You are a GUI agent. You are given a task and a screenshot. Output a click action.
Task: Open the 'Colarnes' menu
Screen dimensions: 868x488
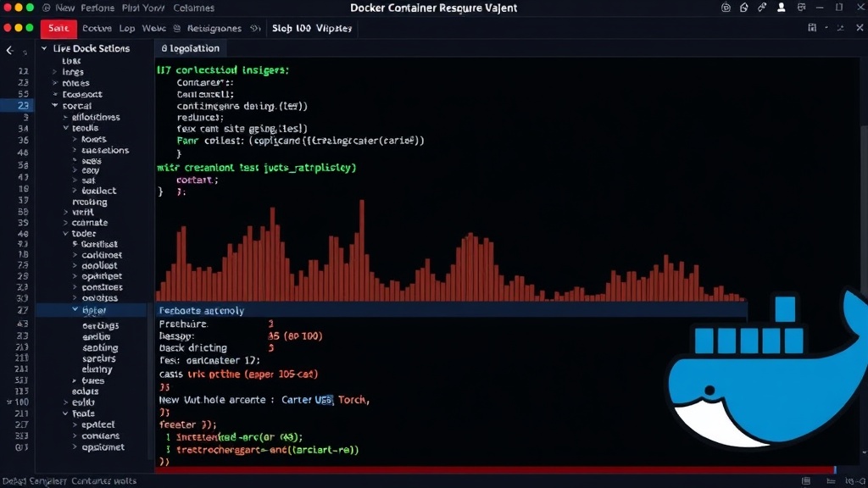coord(194,8)
